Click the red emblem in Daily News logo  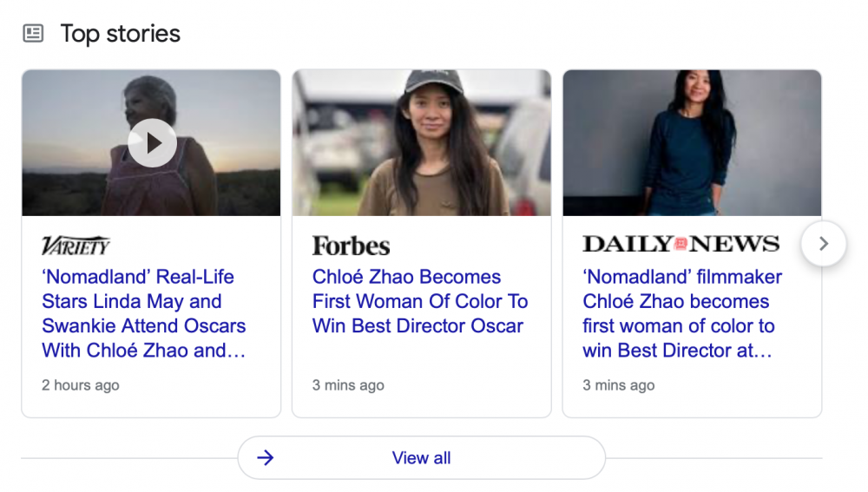[681, 244]
